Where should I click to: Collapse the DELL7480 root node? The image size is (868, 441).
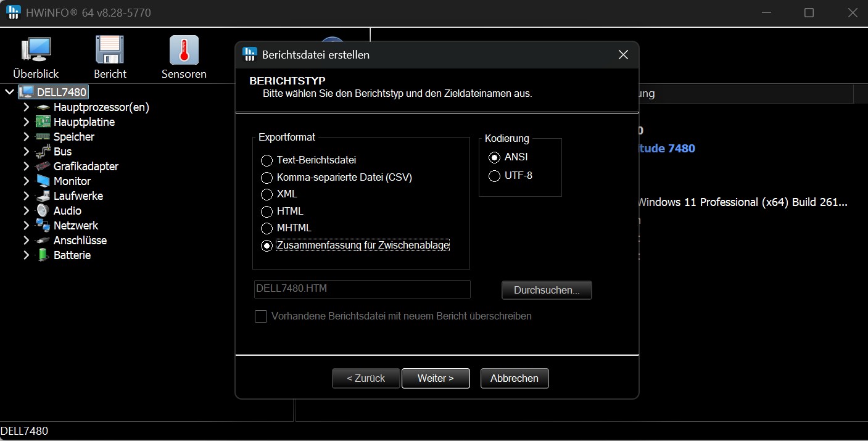pyautogui.click(x=9, y=93)
